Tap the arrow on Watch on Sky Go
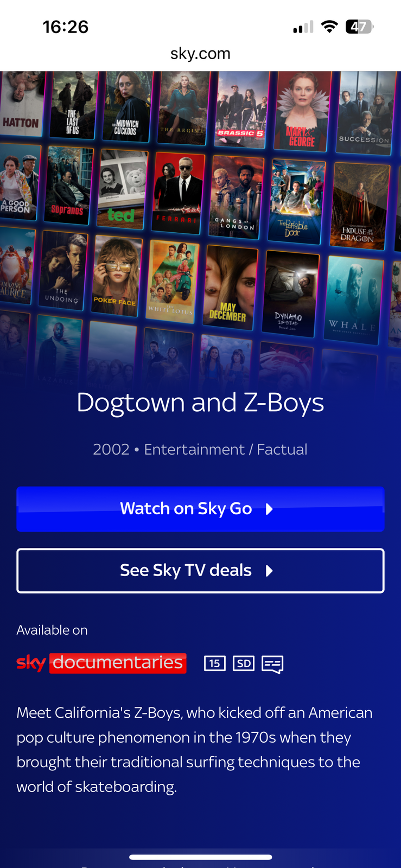 [x=269, y=509]
